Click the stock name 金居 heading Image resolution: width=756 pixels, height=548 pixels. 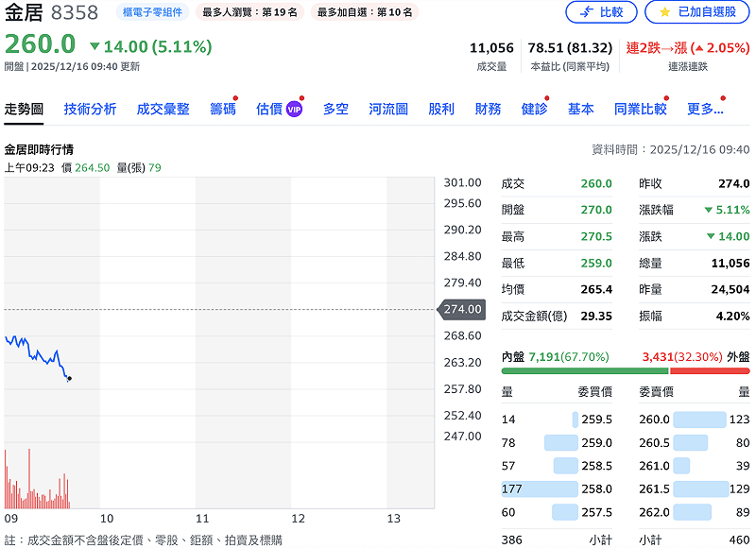(x=24, y=12)
